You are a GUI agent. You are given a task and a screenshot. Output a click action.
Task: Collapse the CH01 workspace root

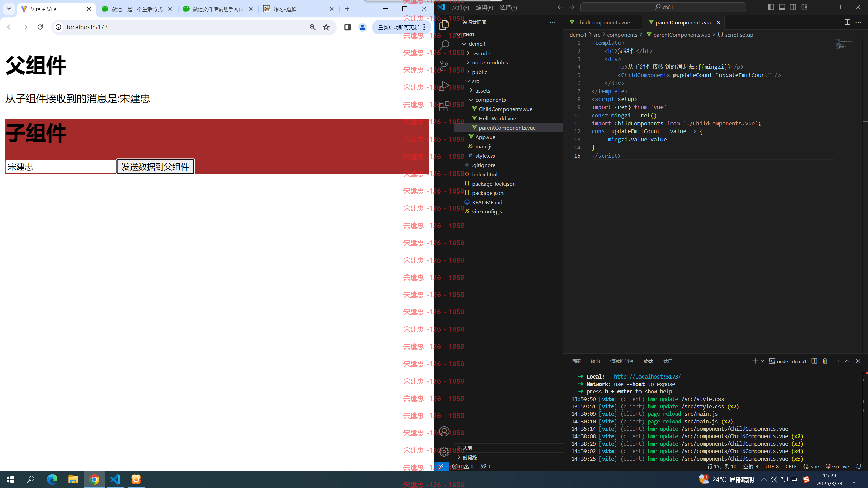tap(459, 35)
